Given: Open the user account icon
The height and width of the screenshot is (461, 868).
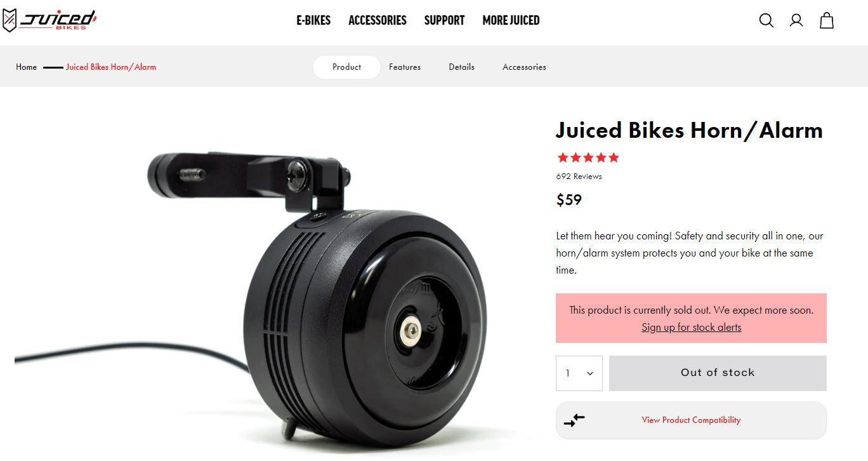Looking at the screenshot, I should coord(796,21).
